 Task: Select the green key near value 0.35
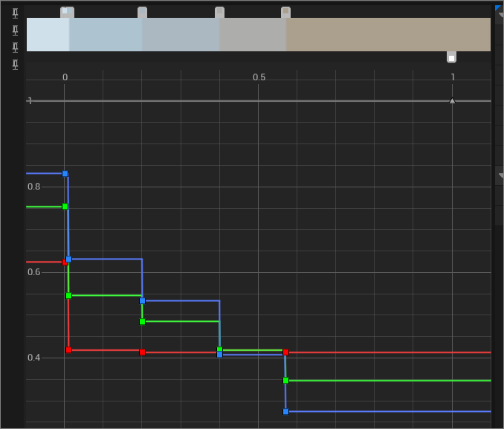tap(285, 381)
